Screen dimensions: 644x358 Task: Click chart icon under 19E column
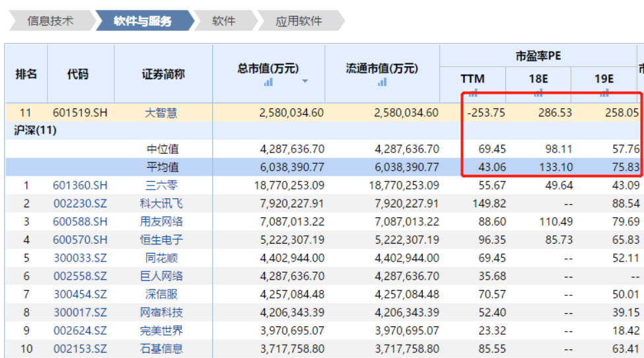tap(604, 92)
